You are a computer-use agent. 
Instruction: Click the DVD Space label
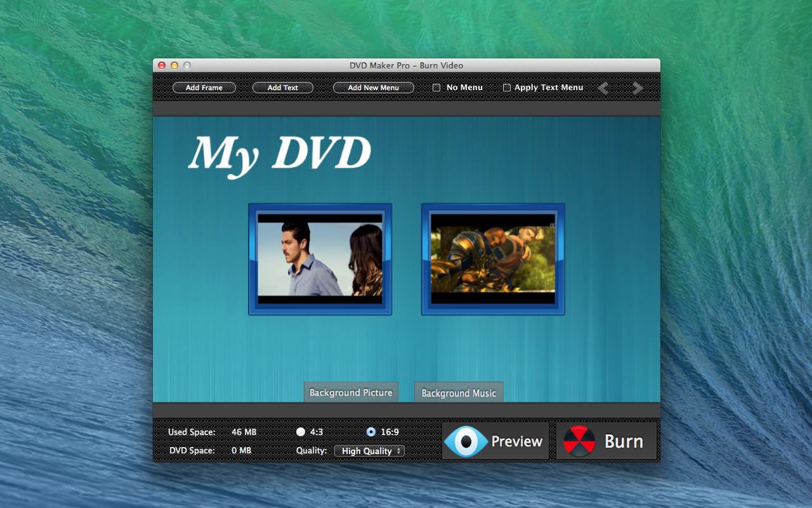tap(192, 450)
